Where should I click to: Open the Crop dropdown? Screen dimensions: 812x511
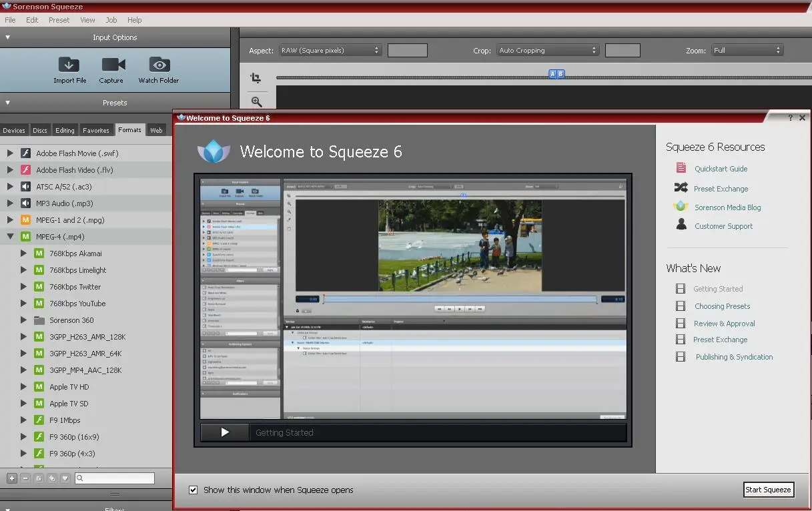pos(548,50)
